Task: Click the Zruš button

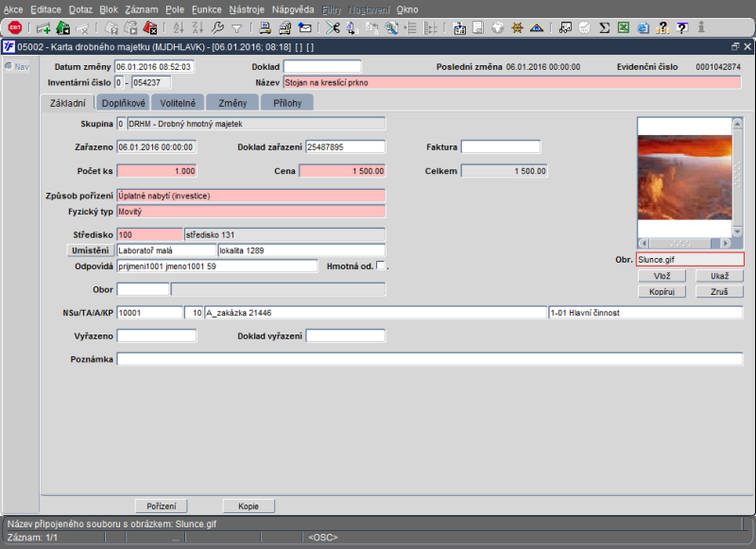Action: [719, 292]
